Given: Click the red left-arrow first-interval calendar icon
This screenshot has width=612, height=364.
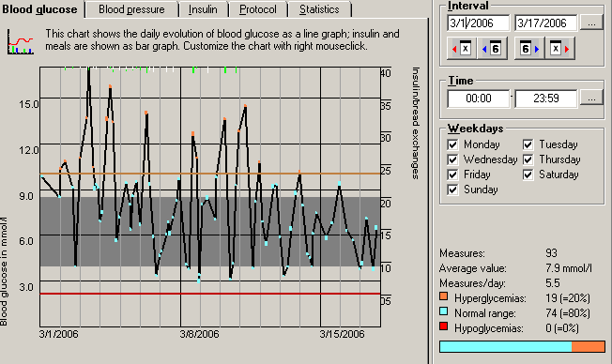Looking at the screenshot, I should point(461,49).
